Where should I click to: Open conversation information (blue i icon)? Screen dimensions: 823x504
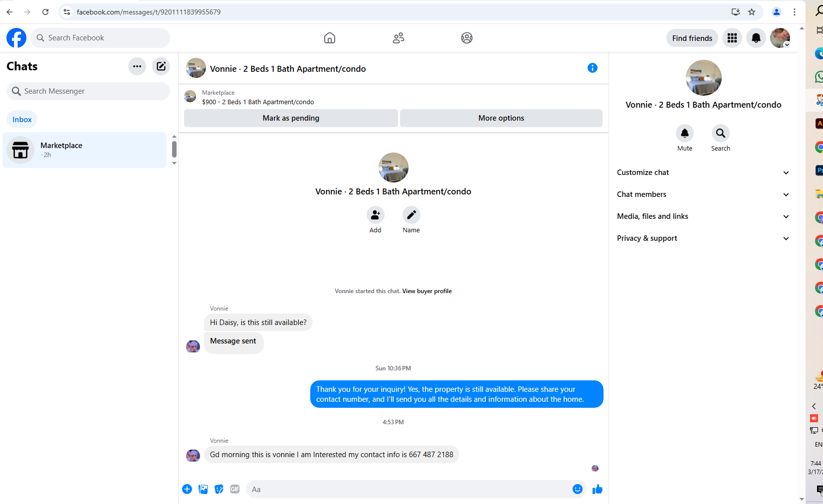[x=593, y=68]
